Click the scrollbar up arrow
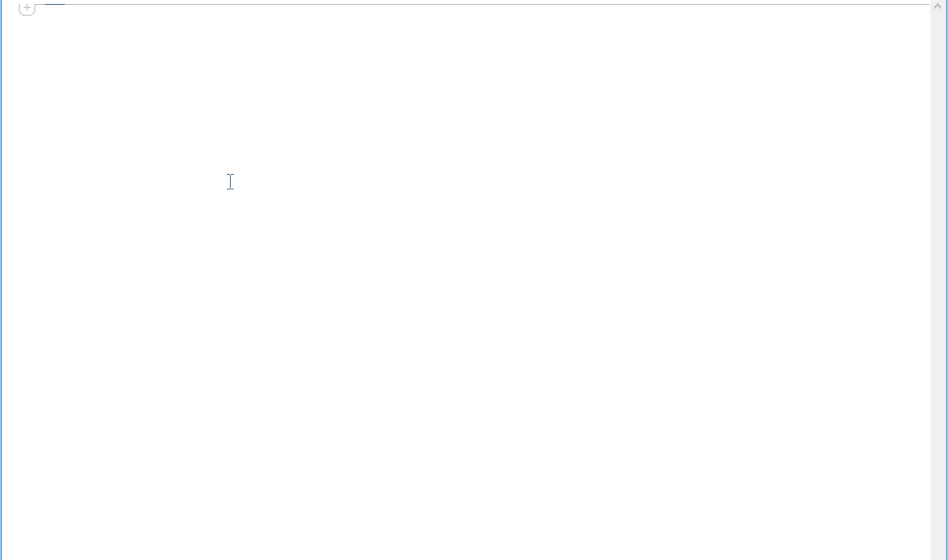 (x=938, y=6)
